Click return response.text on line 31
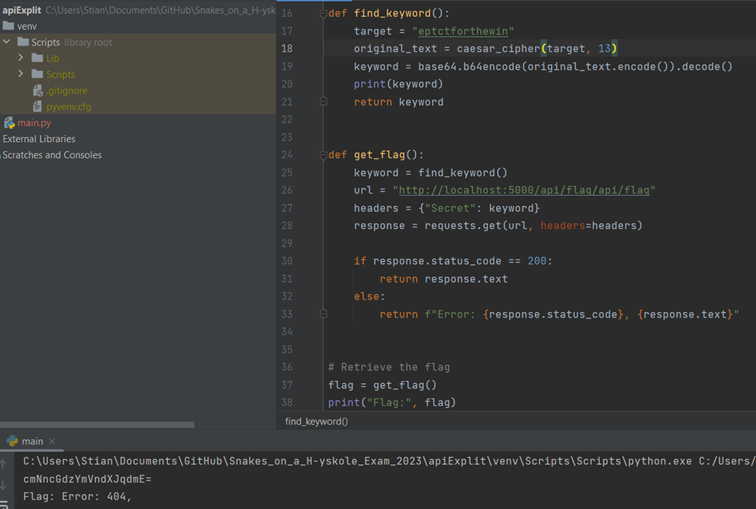756x509 pixels. point(444,279)
